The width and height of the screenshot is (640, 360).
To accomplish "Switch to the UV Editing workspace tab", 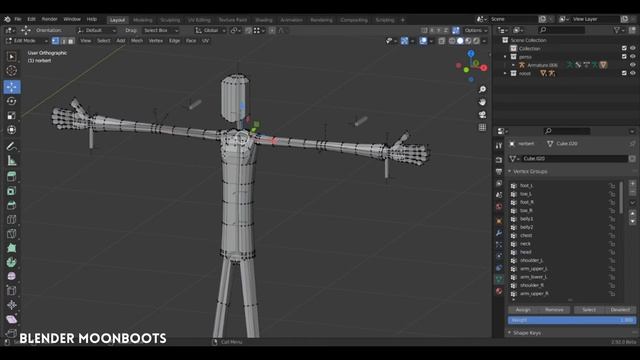I will click(199, 20).
